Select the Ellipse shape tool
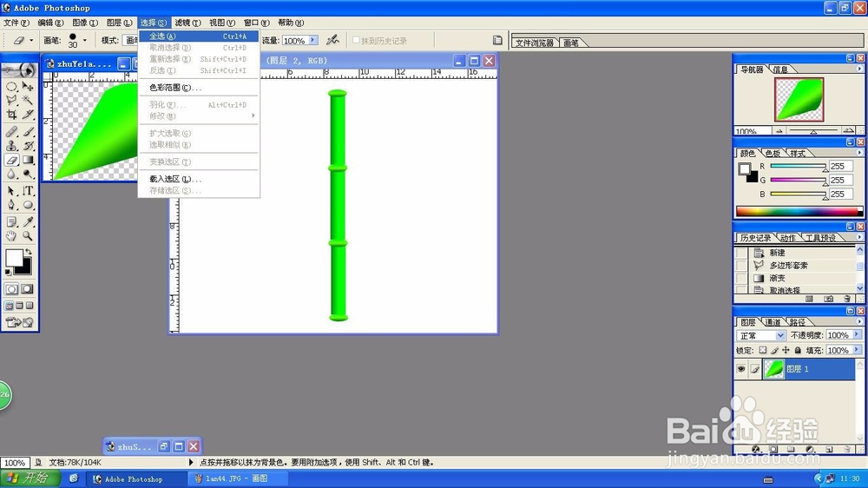Image resolution: width=868 pixels, height=488 pixels. point(28,205)
